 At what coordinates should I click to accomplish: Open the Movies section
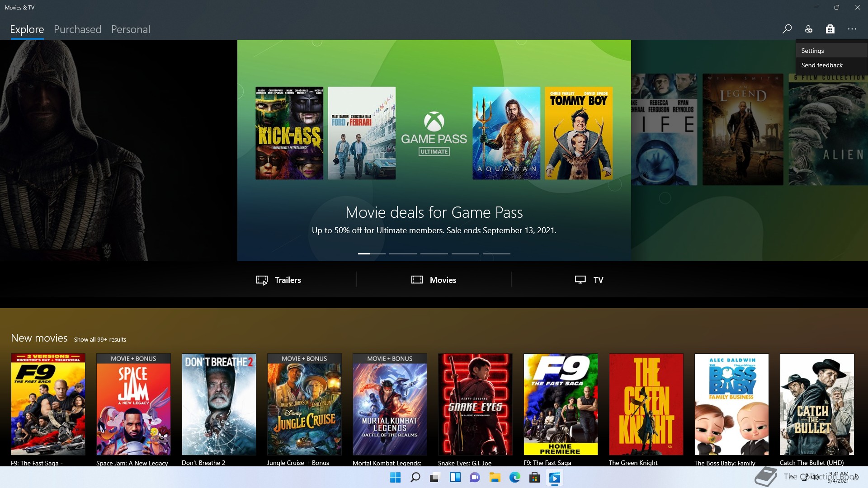[434, 280]
